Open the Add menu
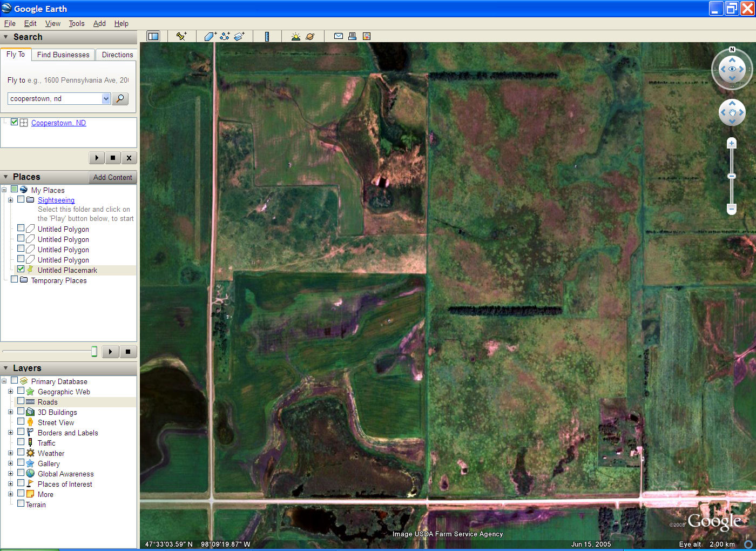This screenshot has height=551, width=756. (99, 23)
